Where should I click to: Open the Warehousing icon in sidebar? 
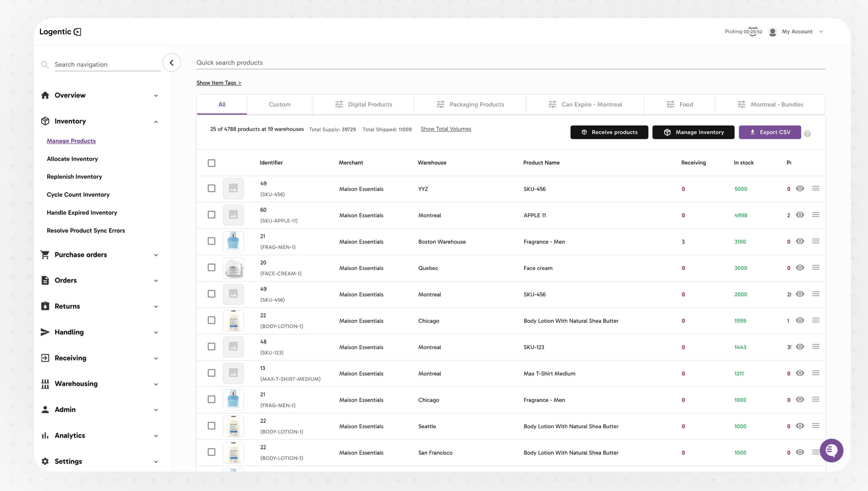click(x=46, y=384)
